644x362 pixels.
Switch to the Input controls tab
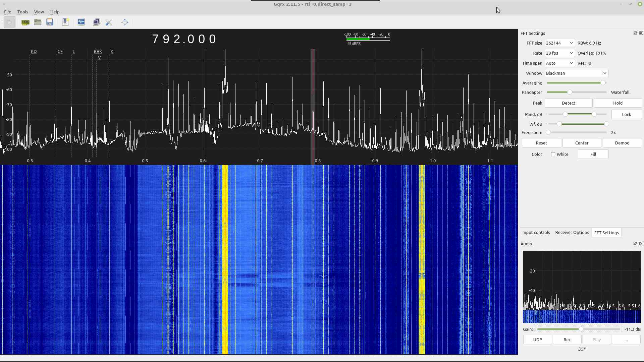point(536,233)
